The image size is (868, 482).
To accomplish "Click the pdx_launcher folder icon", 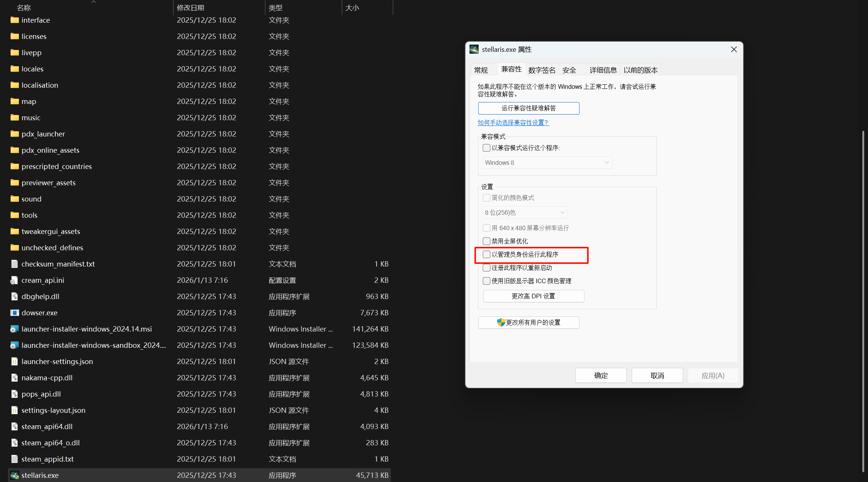I will [15, 134].
